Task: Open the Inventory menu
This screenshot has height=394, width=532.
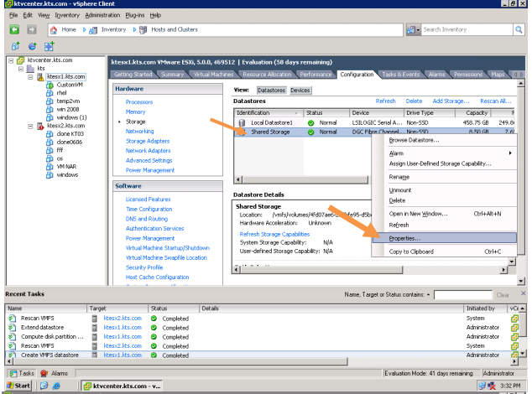Action: (67, 15)
